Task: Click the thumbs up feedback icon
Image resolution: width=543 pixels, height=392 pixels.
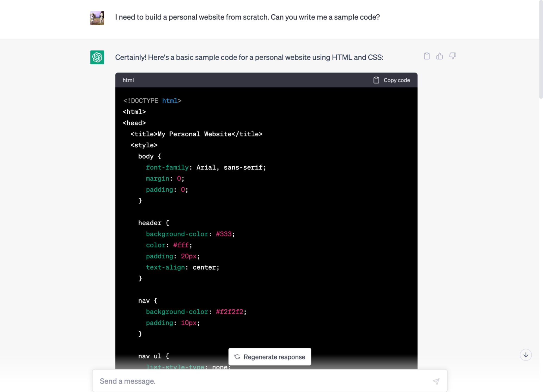Action: (x=440, y=56)
